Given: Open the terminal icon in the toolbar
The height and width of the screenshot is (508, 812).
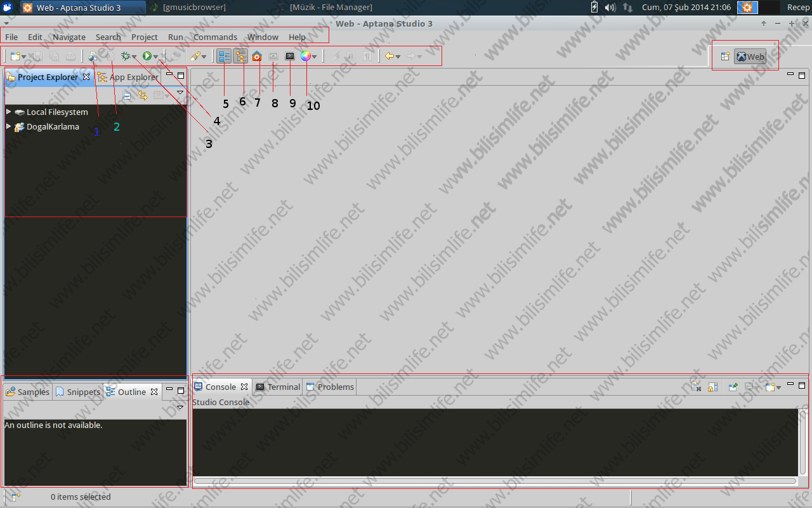Looking at the screenshot, I should (290, 57).
